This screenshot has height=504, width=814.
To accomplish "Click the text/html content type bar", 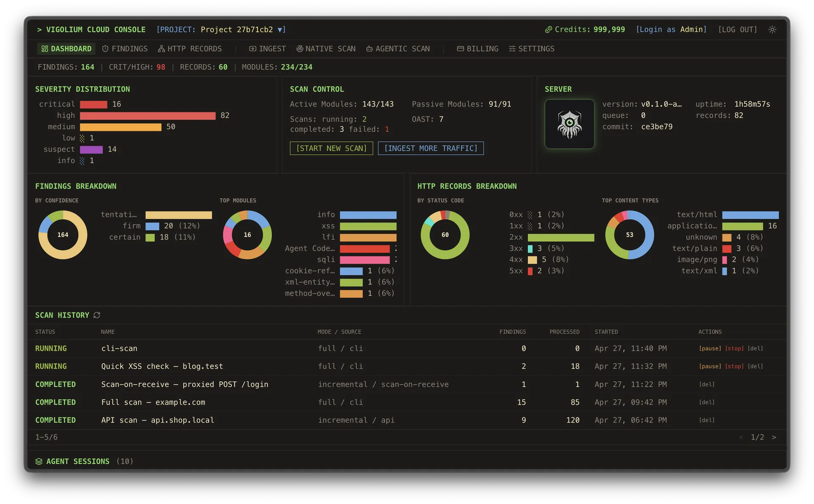I will 750,215.
